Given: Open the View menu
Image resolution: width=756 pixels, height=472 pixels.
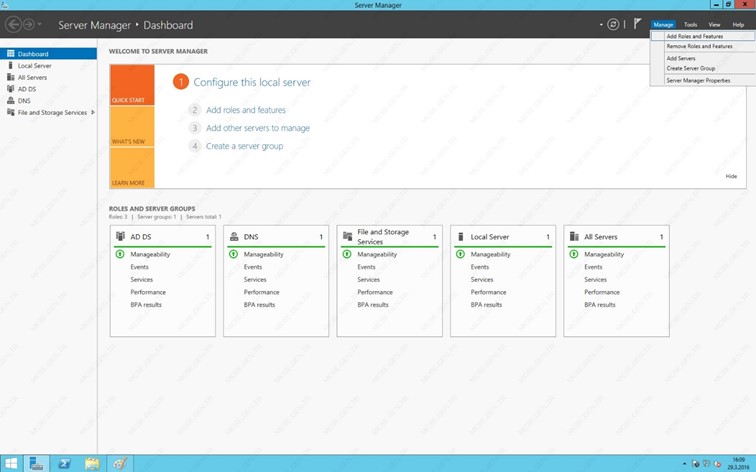Looking at the screenshot, I should (x=714, y=25).
